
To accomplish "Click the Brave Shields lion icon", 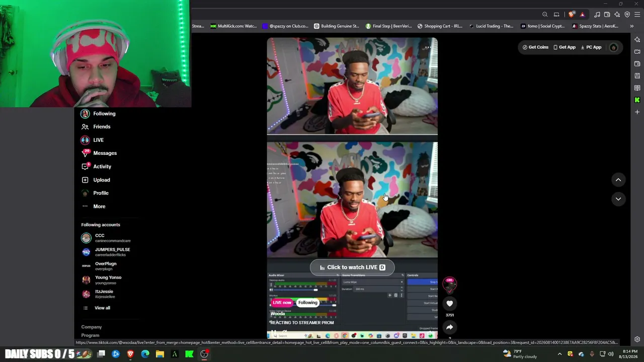I will (x=571, y=15).
